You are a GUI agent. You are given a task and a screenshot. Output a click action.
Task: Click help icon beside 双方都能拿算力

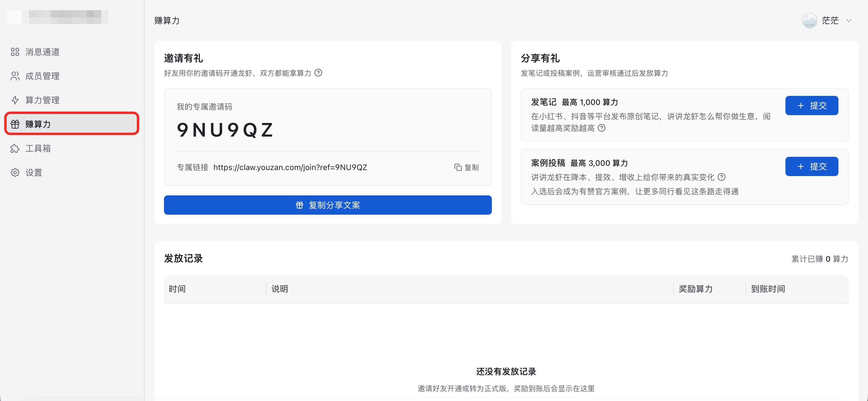(x=318, y=73)
